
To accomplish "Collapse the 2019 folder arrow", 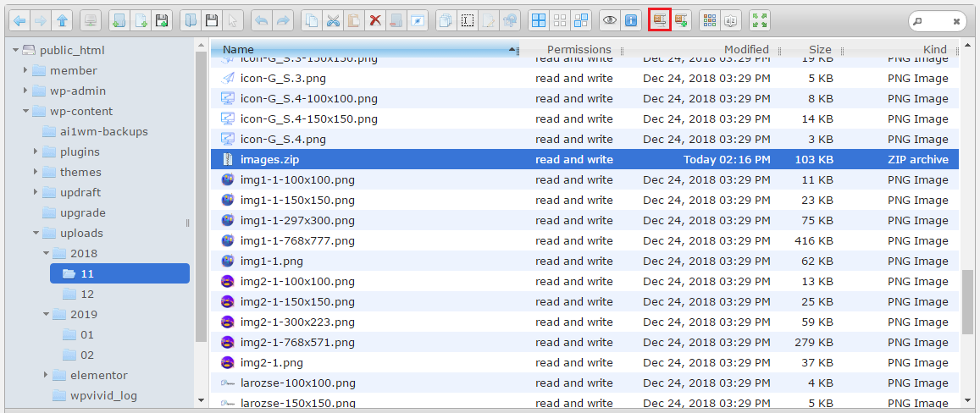I will (x=46, y=314).
